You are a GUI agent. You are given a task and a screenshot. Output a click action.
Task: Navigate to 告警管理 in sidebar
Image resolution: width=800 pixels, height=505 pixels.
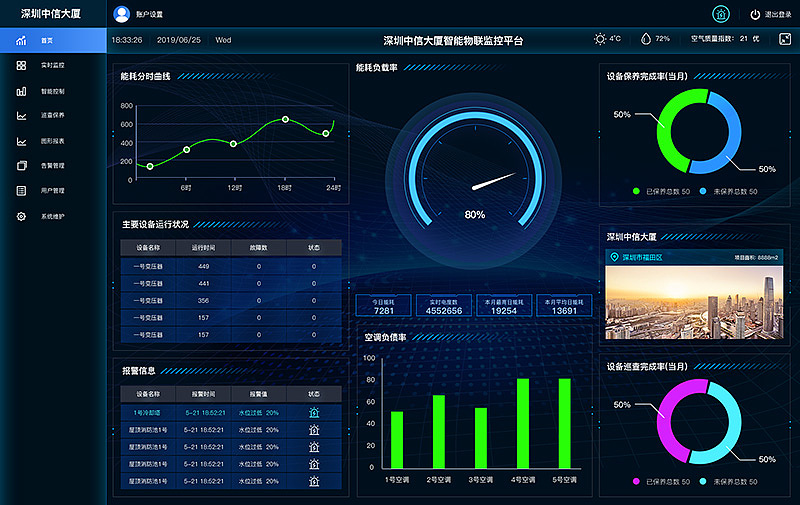(53, 165)
